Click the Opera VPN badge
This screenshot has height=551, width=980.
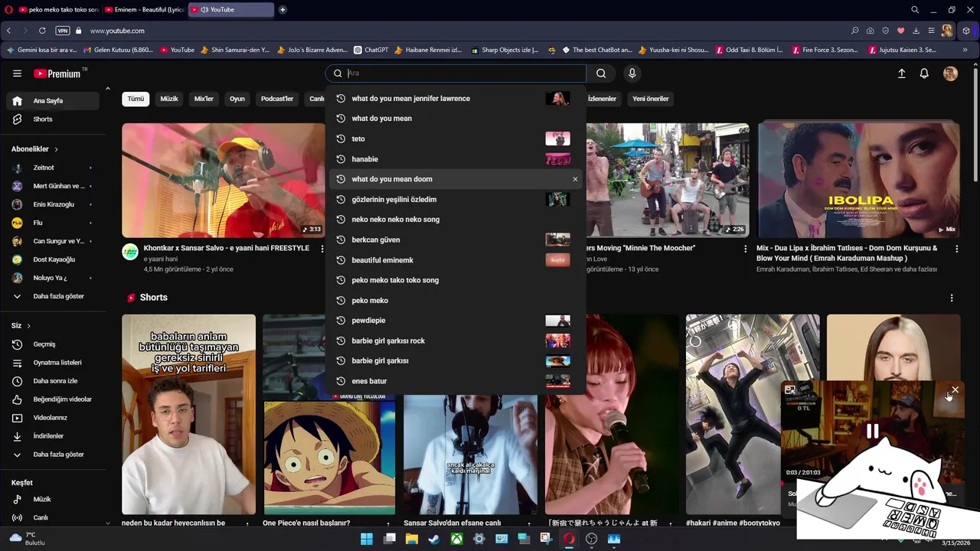coord(63,31)
